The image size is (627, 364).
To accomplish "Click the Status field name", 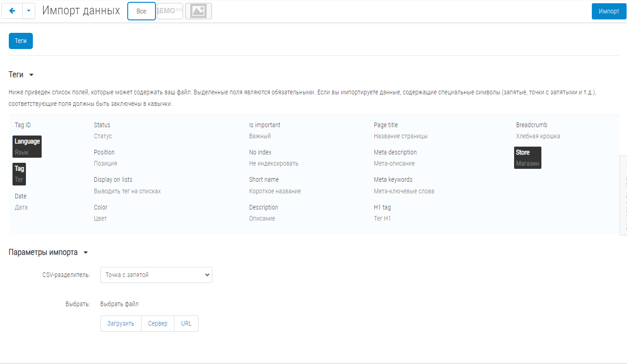I will point(102,125).
